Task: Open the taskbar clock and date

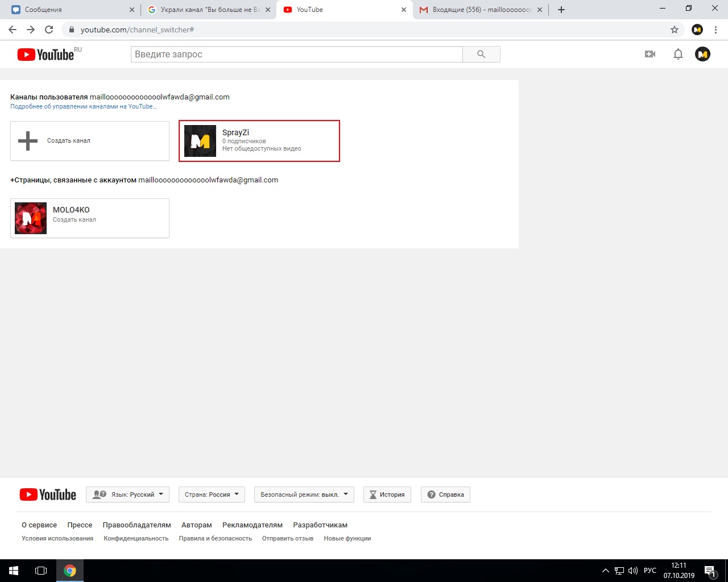Action: pos(679,571)
